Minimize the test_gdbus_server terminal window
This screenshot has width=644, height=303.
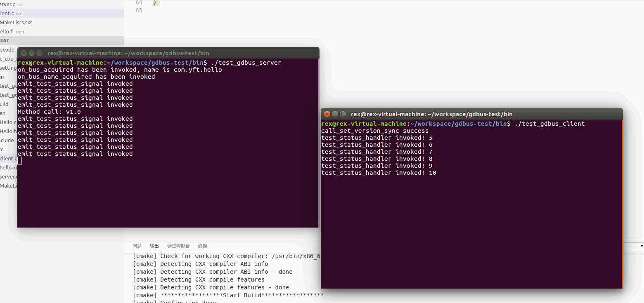point(31,53)
